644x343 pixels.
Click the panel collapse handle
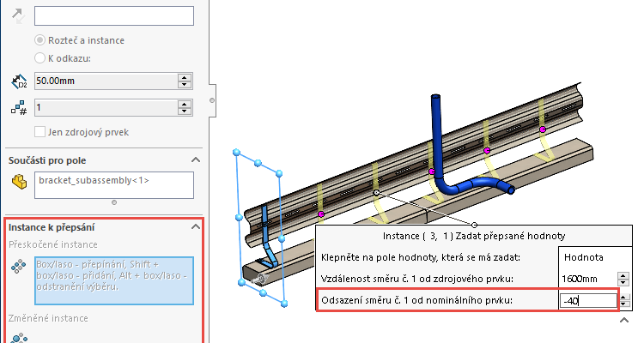212,100
